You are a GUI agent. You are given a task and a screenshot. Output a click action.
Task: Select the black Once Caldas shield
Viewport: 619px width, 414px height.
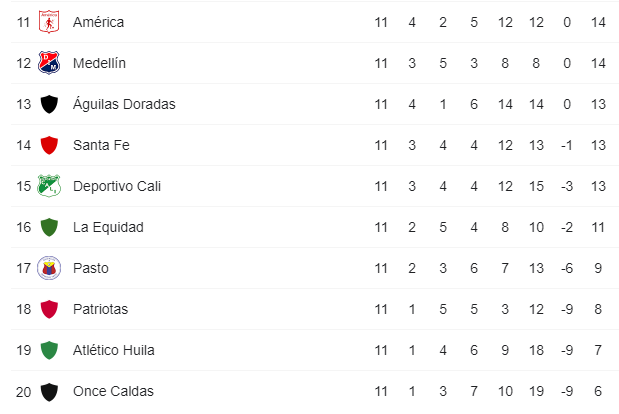49,392
